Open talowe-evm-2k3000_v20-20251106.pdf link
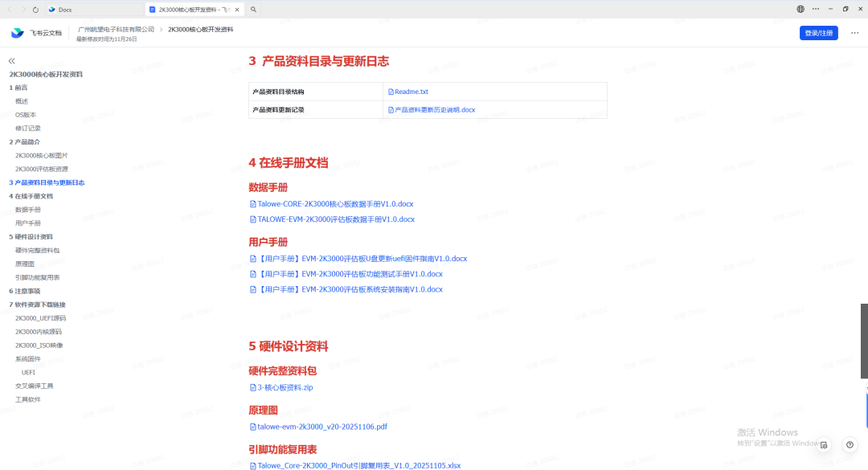Image resolution: width=868 pixels, height=470 pixels. click(x=322, y=427)
